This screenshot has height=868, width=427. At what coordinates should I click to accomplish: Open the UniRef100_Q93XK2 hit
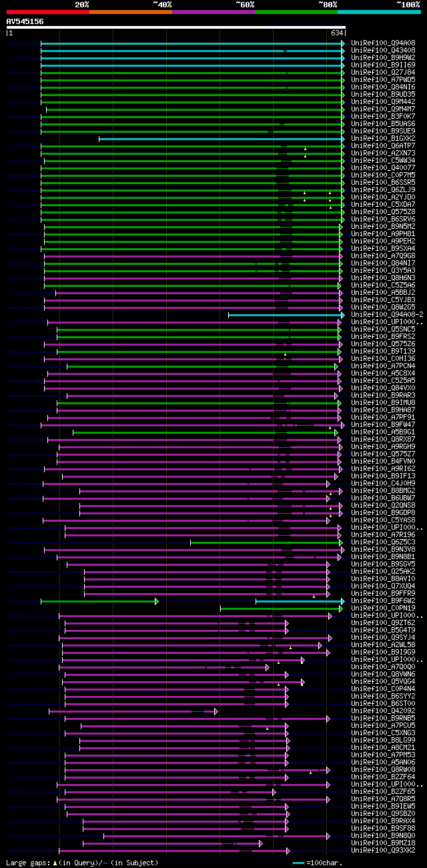point(383,850)
